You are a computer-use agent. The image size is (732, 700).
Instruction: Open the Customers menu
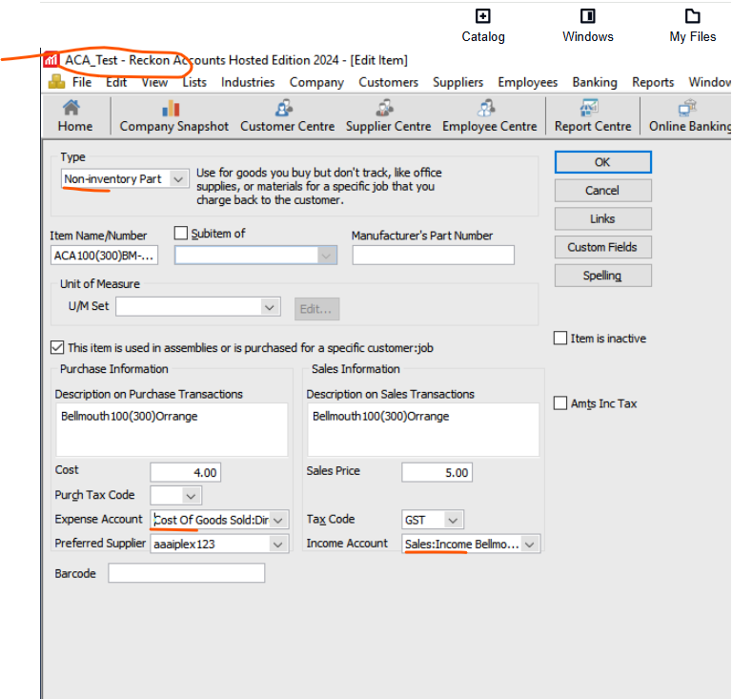[x=389, y=82]
